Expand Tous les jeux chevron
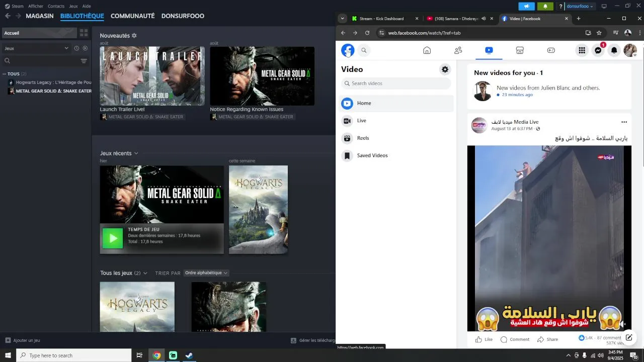 click(145, 273)
